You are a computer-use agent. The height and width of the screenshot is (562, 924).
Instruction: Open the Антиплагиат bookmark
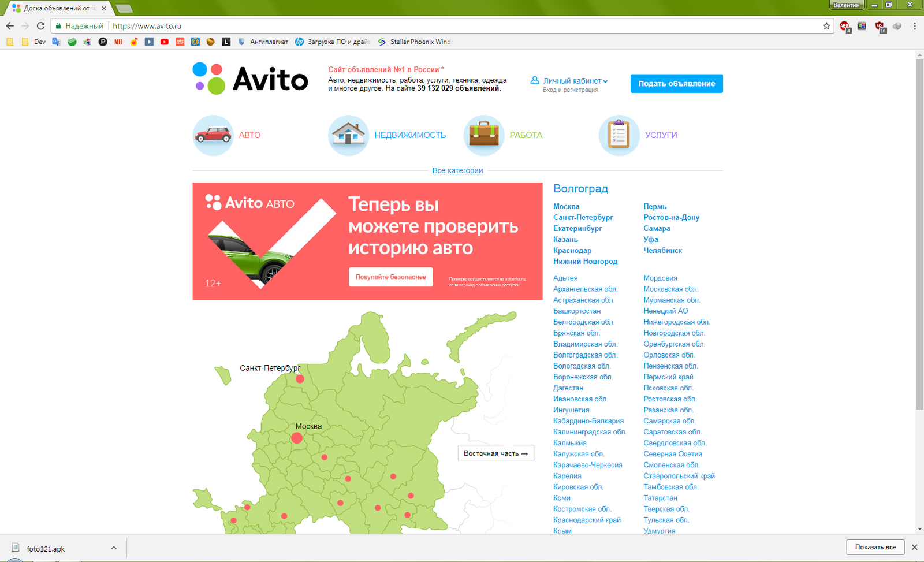pyautogui.click(x=263, y=42)
